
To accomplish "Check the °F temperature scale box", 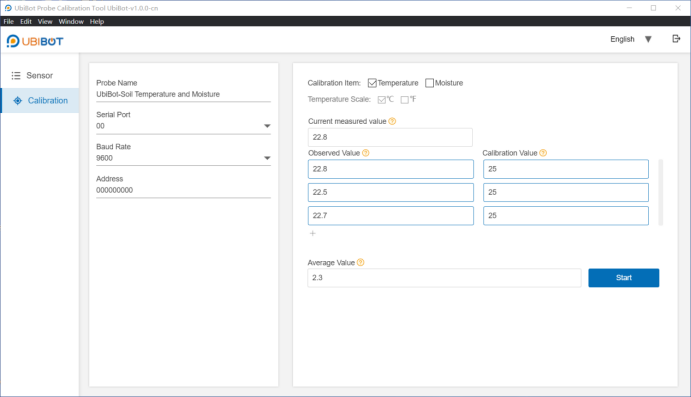I will [405, 100].
